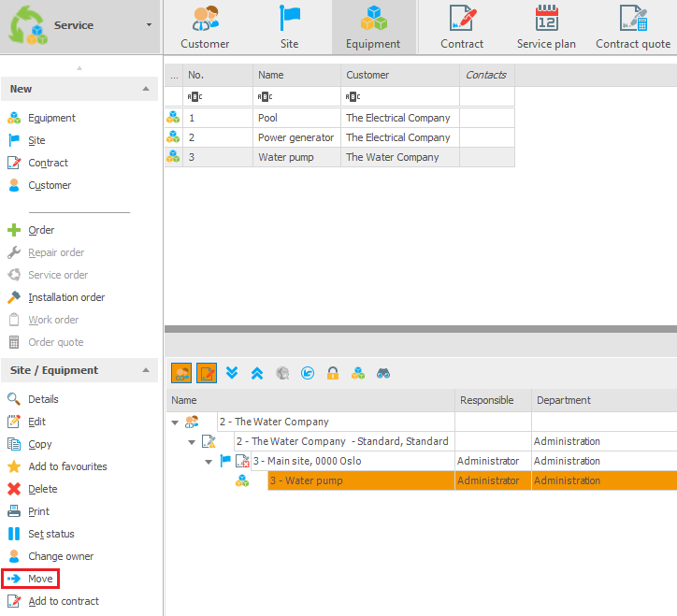
Task: Click Move in the Site / Equipment menu
Action: [40, 579]
